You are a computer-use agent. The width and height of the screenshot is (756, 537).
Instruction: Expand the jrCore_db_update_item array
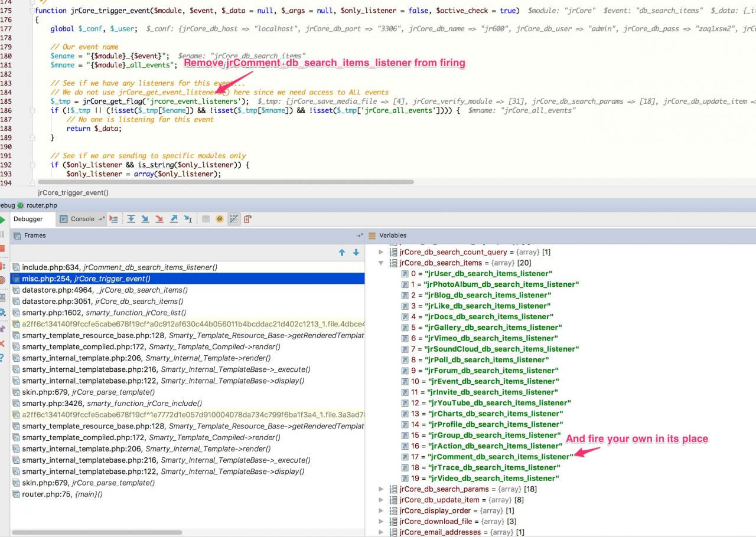[x=381, y=500]
